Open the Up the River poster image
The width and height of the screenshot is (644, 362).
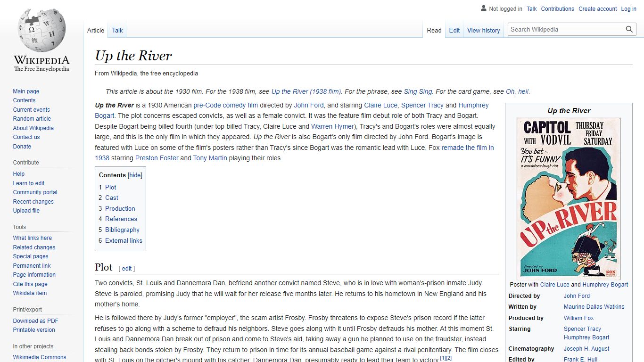click(x=569, y=198)
